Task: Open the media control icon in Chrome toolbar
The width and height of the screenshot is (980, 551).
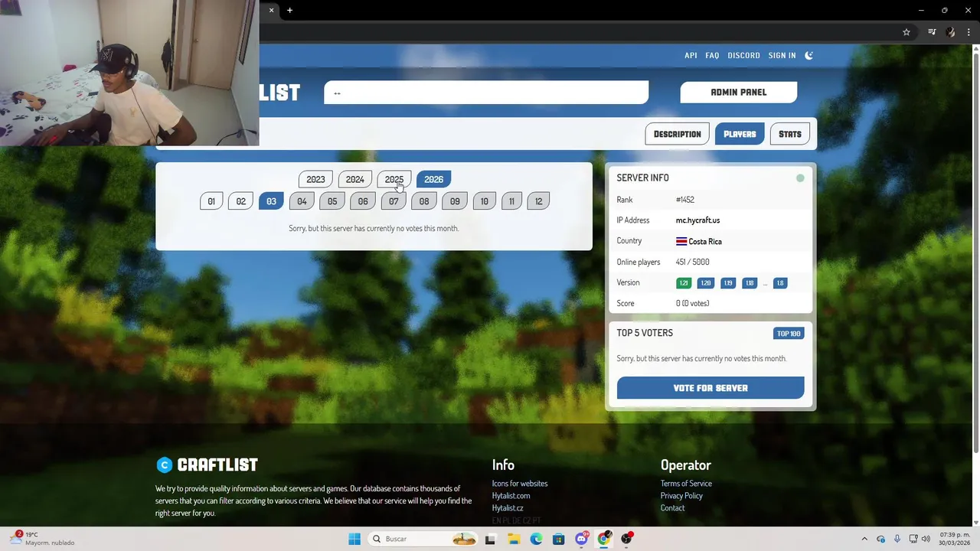Action: 932,32
